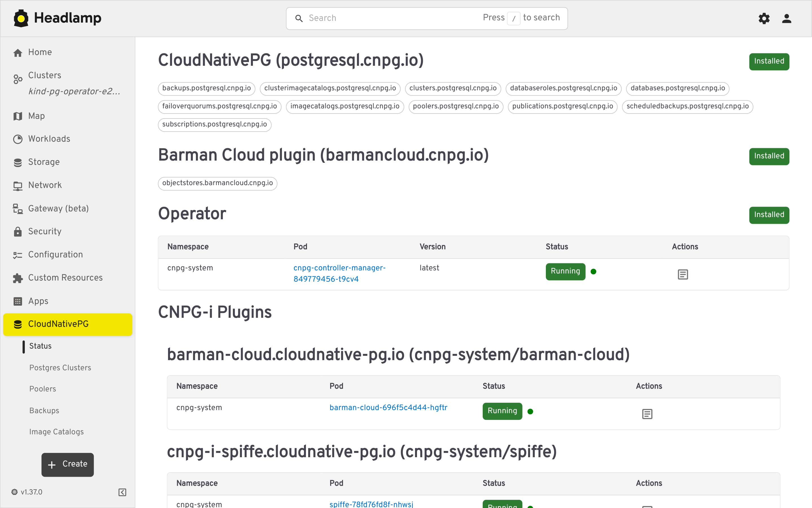The height and width of the screenshot is (508, 812).
Task: Click the Workloads pie icon
Action: point(18,139)
